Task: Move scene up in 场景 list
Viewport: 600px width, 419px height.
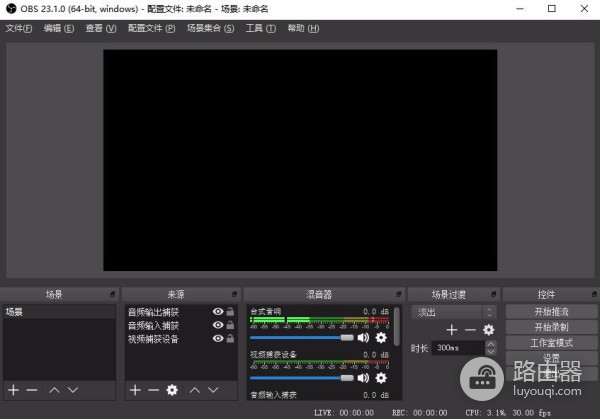Action: [55, 390]
